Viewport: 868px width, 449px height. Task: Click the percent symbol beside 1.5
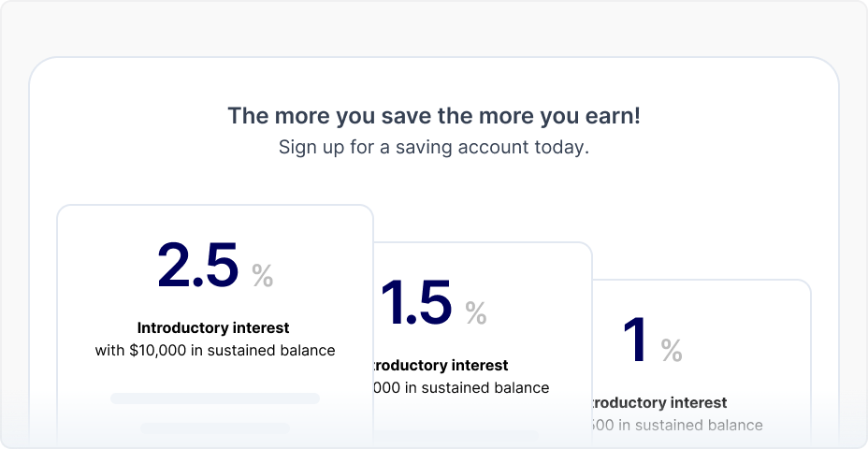pos(476,313)
